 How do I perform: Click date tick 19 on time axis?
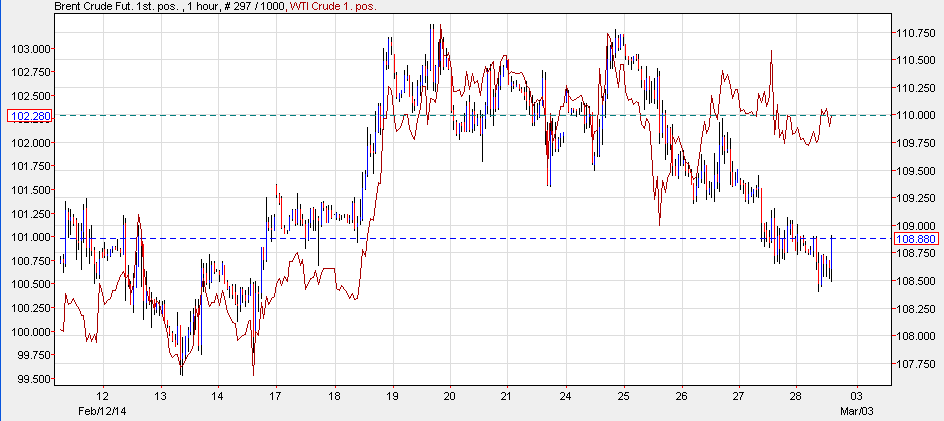point(392,397)
